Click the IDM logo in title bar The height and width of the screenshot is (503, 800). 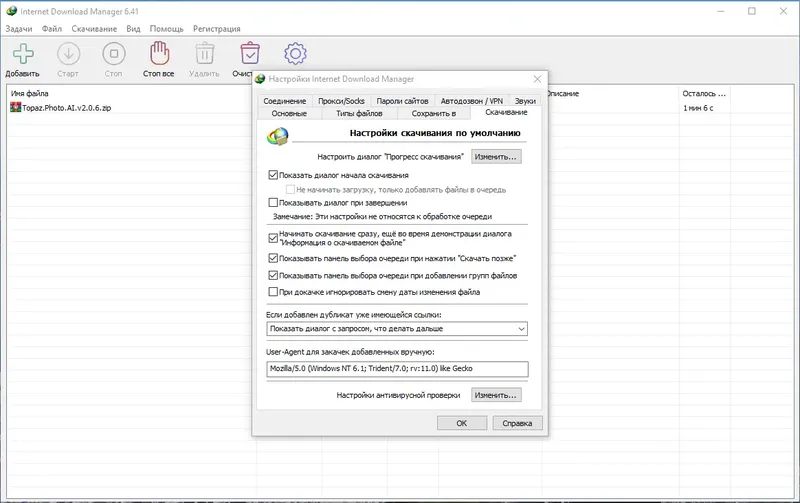11,11
